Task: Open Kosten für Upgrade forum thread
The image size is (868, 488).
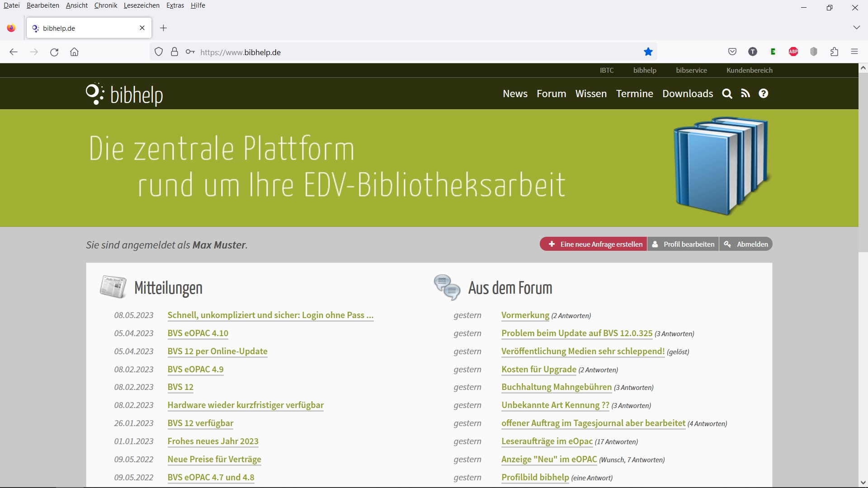Action: click(539, 370)
